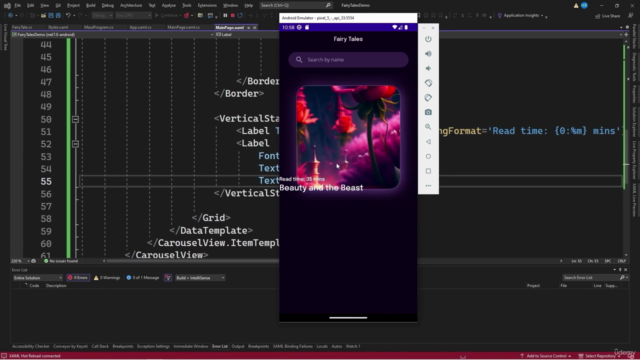Tap the emulator Home circle button
The image size is (640, 360).
click(x=428, y=156)
